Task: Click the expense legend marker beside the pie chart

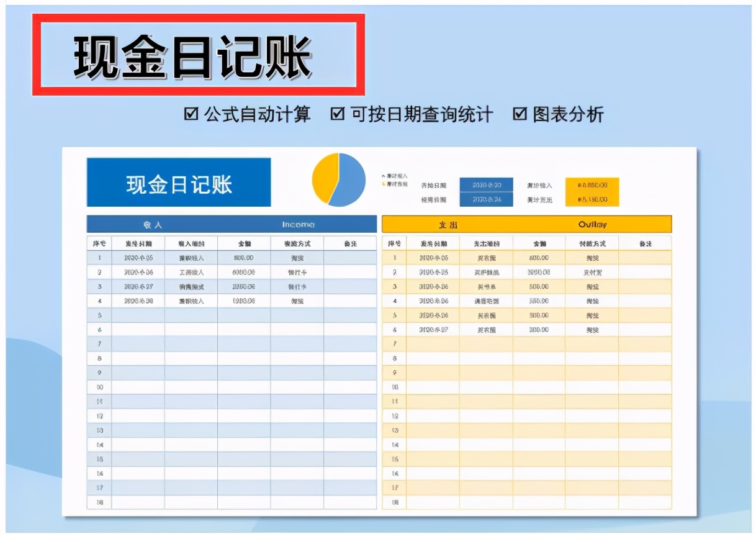Action: [x=382, y=184]
